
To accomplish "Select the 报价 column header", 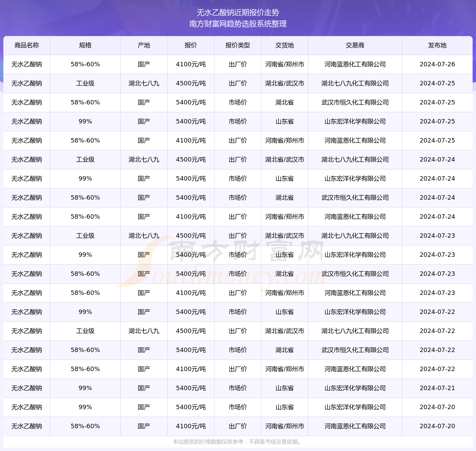I will (191, 45).
